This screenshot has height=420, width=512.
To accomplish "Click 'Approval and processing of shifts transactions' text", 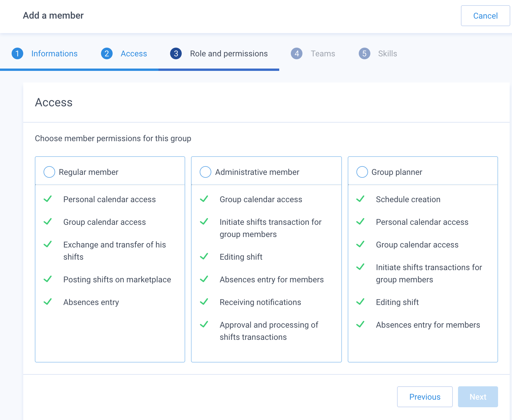I will point(269,331).
